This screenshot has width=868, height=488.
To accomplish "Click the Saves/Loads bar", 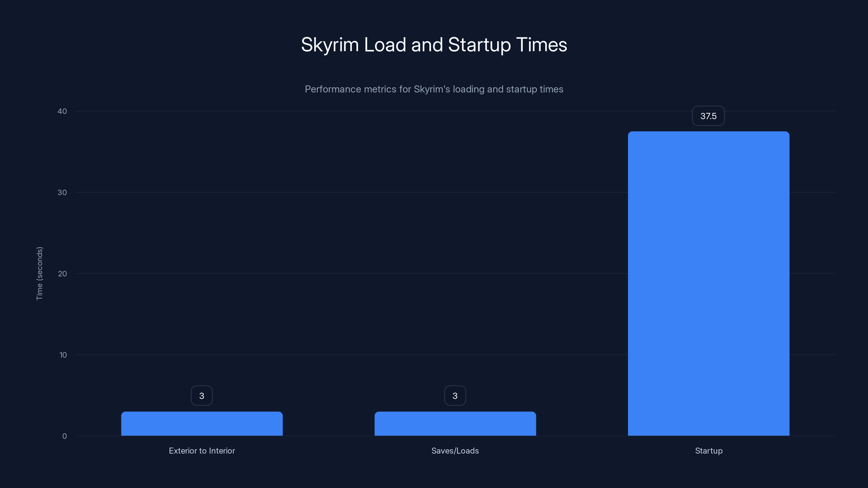I will [455, 424].
